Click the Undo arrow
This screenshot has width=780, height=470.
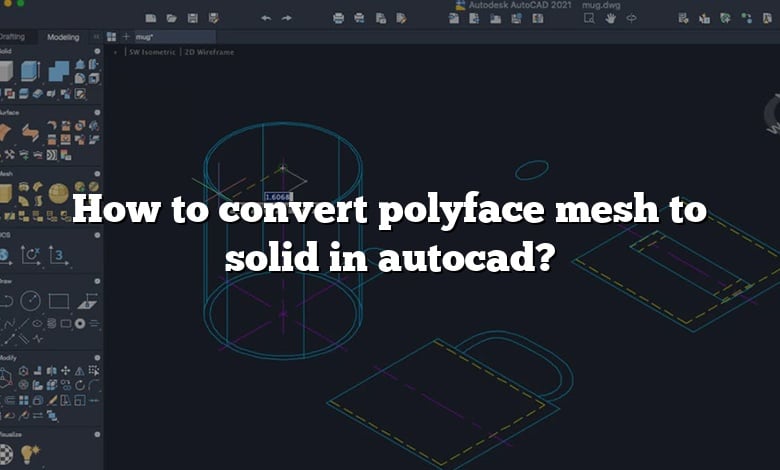click(x=266, y=18)
